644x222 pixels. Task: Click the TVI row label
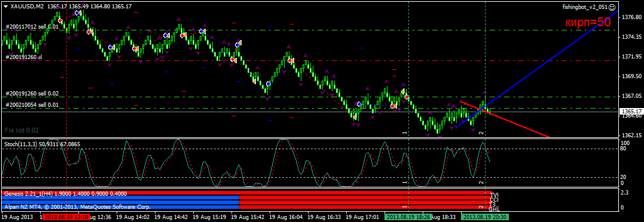(x=494, y=195)
